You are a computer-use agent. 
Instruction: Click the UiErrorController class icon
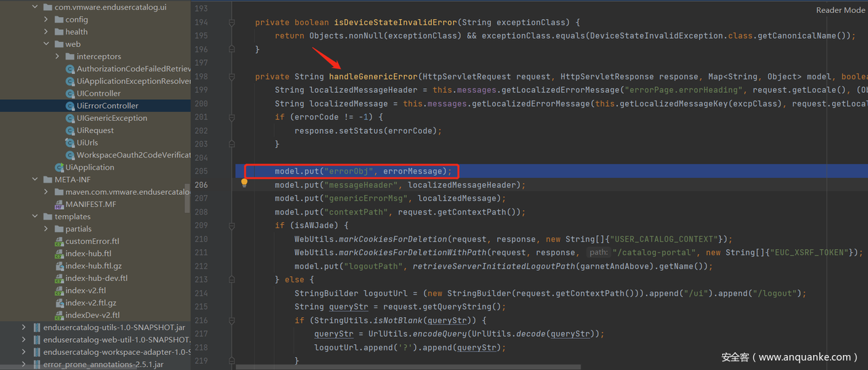tap(70, 105)
